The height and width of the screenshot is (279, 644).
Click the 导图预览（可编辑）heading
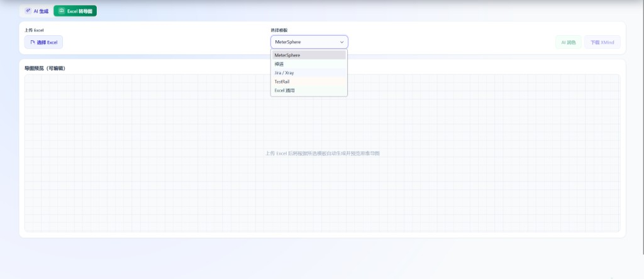(x=45, y=68)
